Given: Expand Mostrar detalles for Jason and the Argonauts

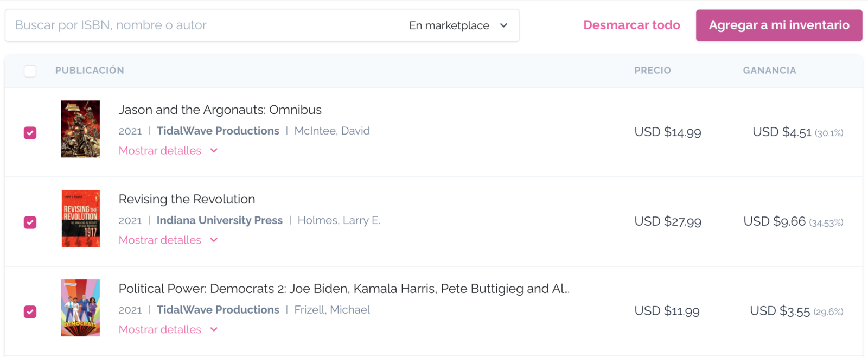Looking at the screenshot, I should [x=168, y=151].
